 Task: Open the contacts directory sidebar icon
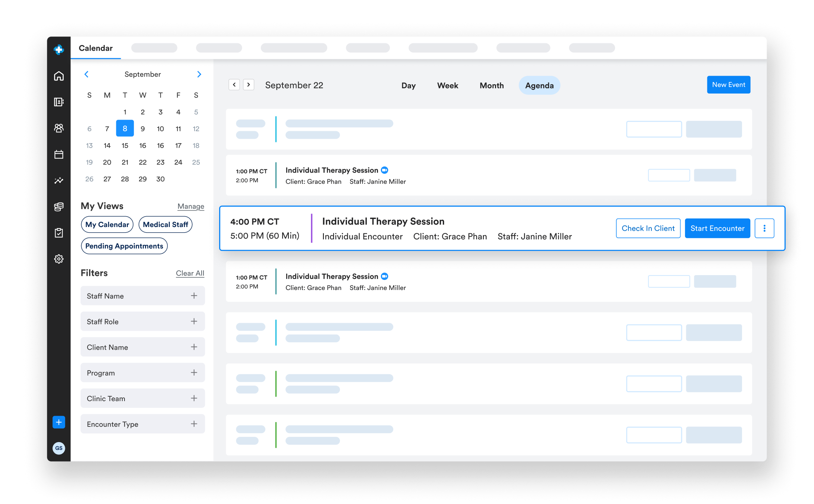pyautogui.click(x=59, y=102)
